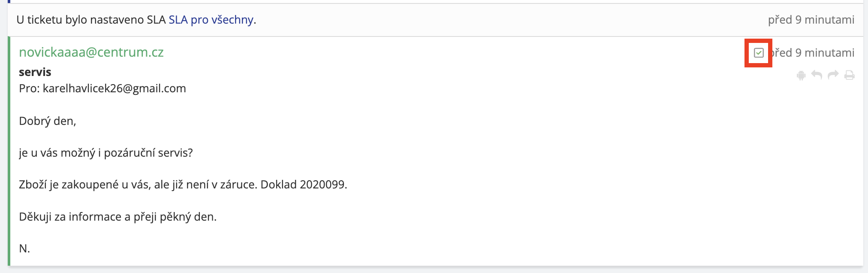Click sender address novickaaaa@centrum.cz
Viewport: 868px width, 273px height.
click(91, 52)
